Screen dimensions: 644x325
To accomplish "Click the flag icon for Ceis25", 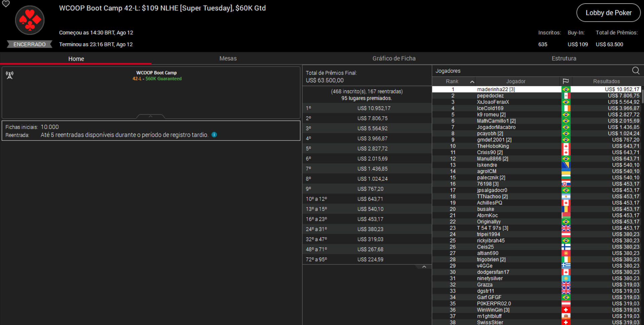I will (566, 247).
